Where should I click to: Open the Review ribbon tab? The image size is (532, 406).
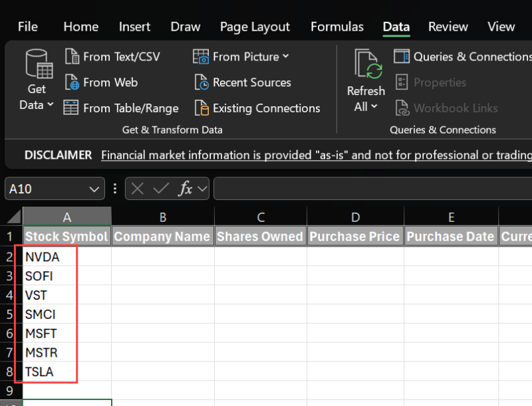tap(448, 27)
